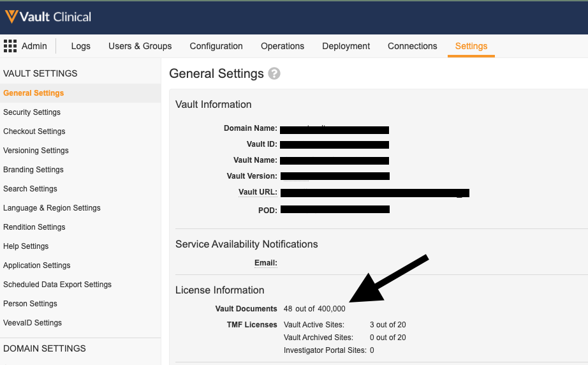This screenshot has width=588, height=365.
Task: Open the Connections tab
Action: coord(412,46)
